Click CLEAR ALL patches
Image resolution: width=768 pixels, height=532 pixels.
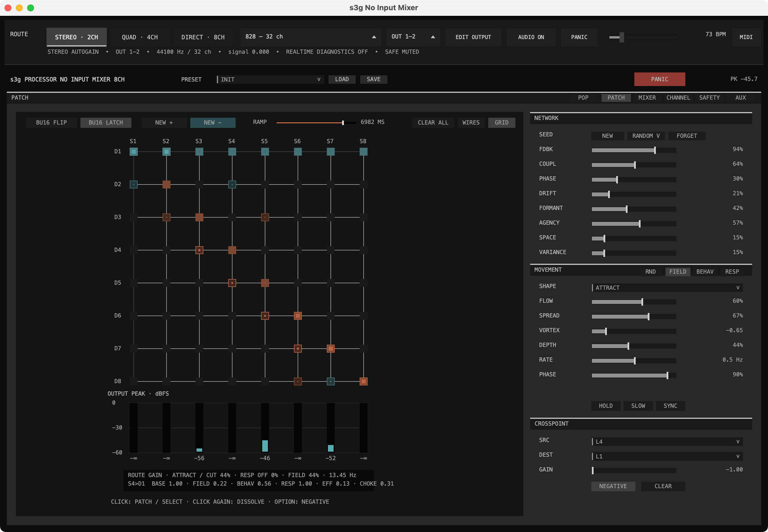pyautogui.click(x=433, y=123)
